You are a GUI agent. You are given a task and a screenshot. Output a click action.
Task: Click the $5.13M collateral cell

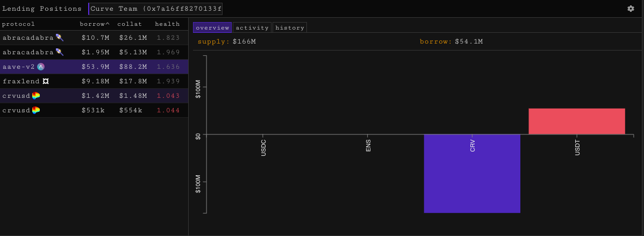click(x=133, y=52)
